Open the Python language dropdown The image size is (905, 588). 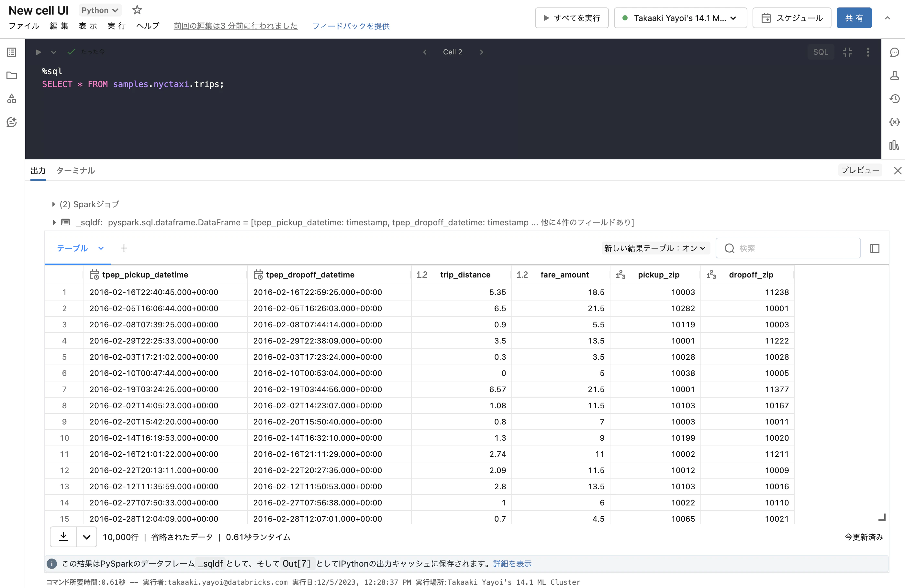pyautogui.click(x=100, y=10)
